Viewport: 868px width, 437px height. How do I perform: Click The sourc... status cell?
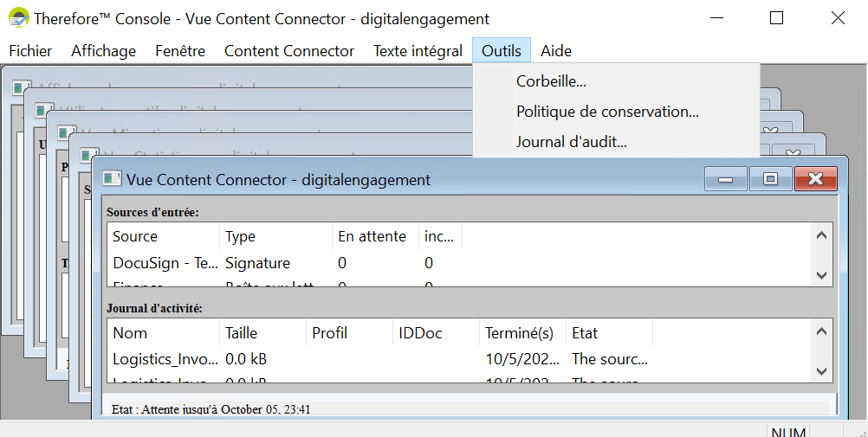pyautogui.click(x=610, y=359)
